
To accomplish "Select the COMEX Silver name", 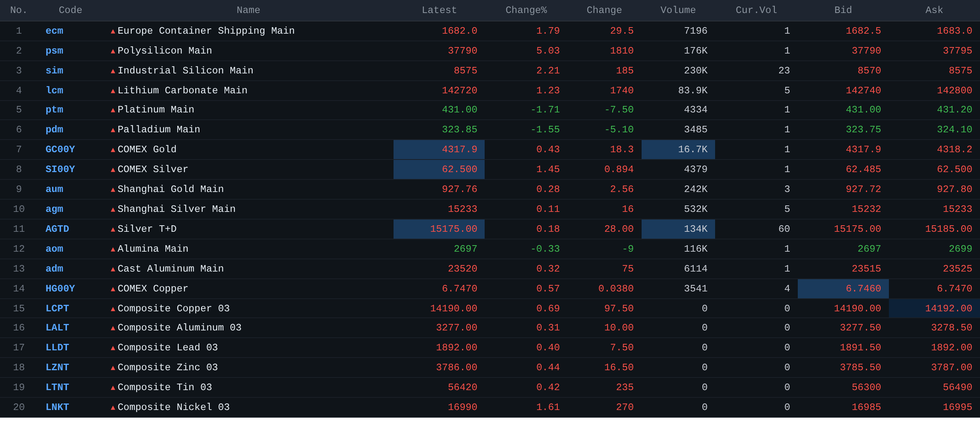I will [153, 169].
